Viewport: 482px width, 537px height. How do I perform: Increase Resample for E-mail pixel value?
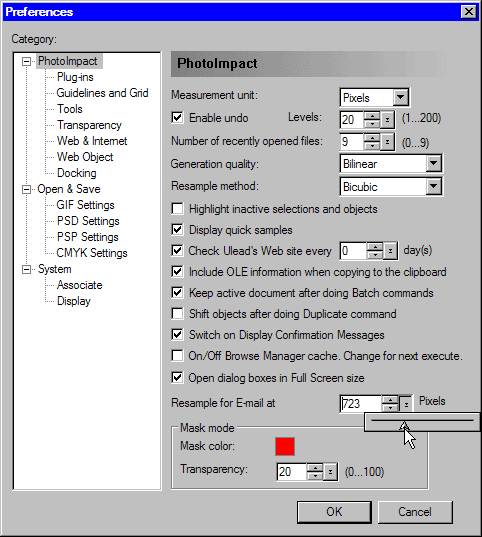pyautogui.click(x=390, y=400)
